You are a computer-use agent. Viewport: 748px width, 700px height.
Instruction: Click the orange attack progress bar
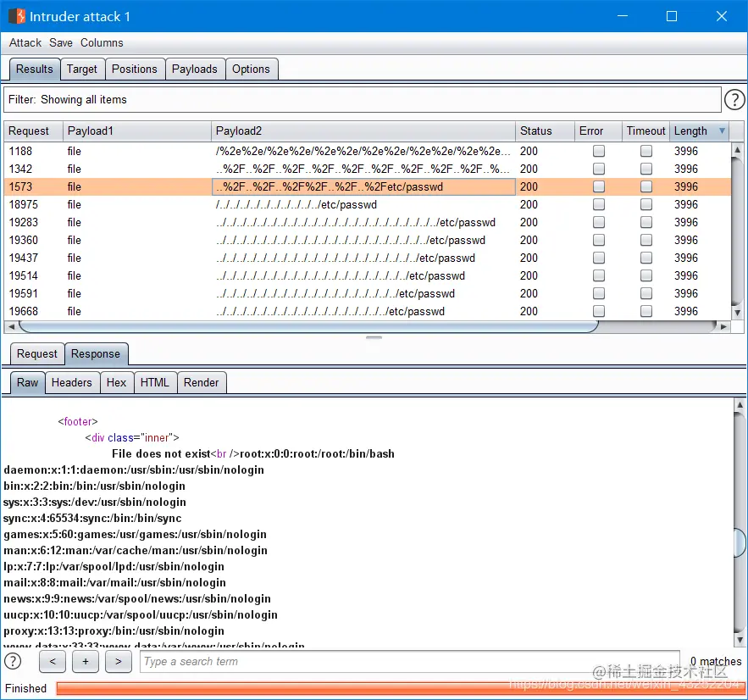pos(401,688)
